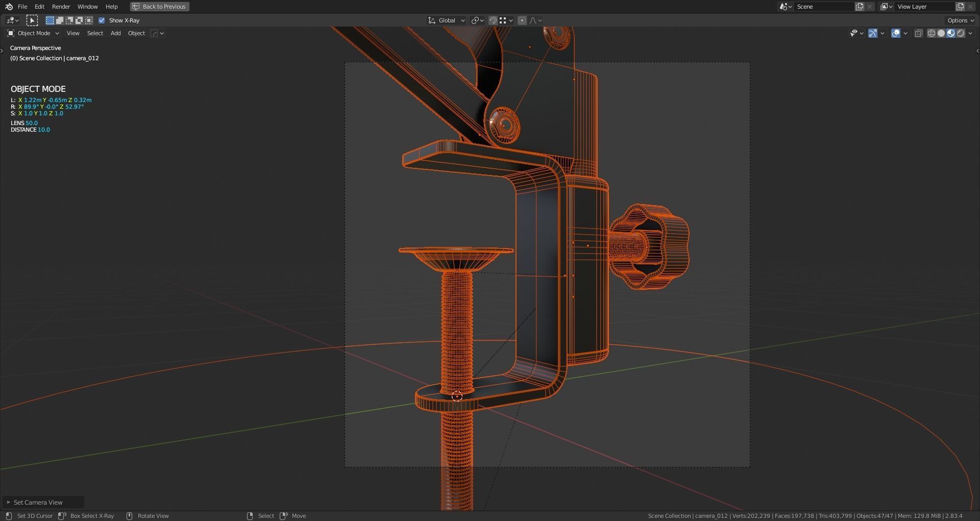Toggle the viewport overlays button

click(x=896, y=33)
